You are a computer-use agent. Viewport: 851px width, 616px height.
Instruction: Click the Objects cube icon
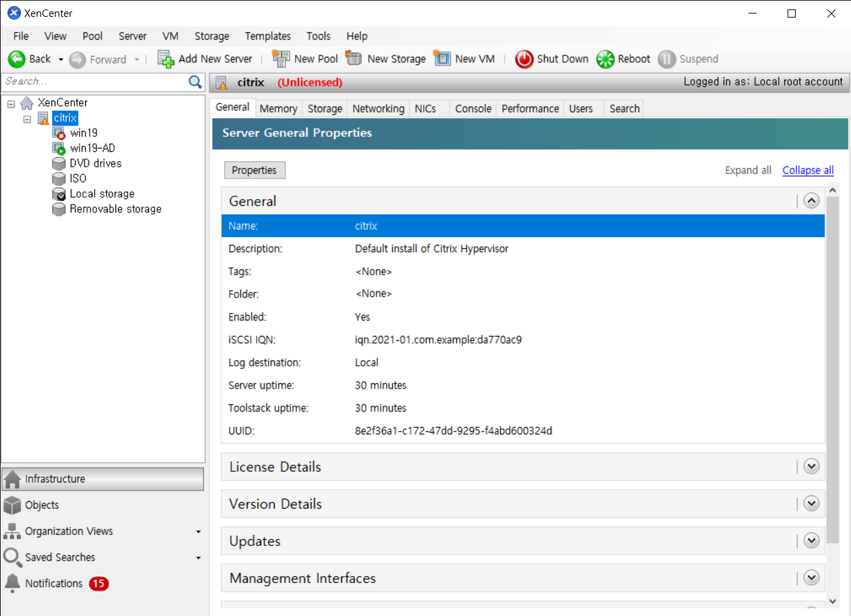(x=12, y=505)
